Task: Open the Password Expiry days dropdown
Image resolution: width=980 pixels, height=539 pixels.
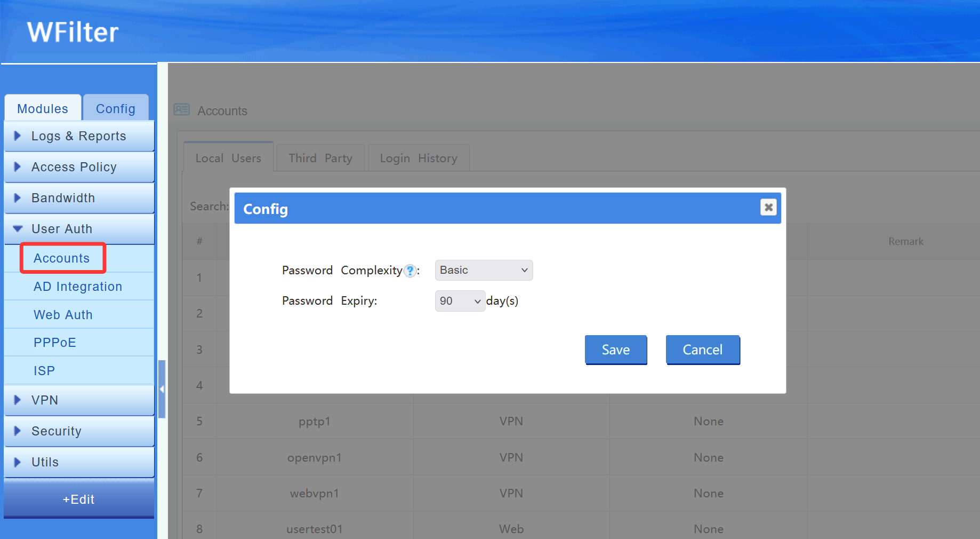Action: point(460,301)
